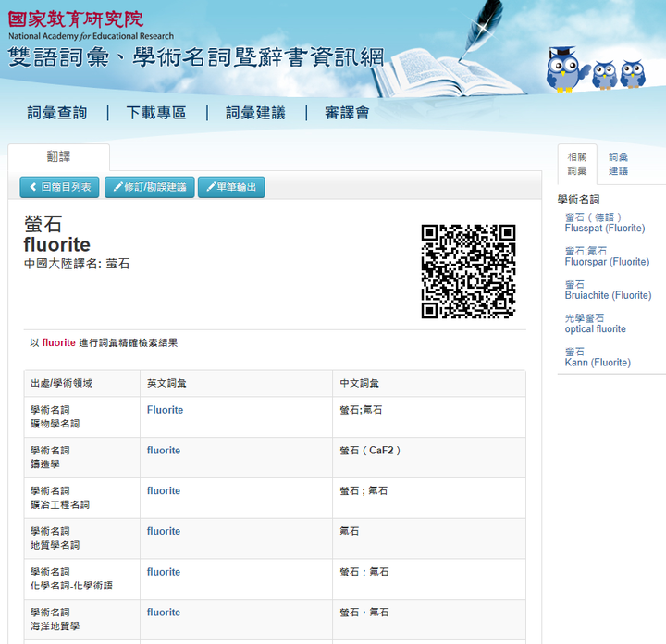
Task: Open the 詞彙建議 menu item
Action: (x=255, y=113)
